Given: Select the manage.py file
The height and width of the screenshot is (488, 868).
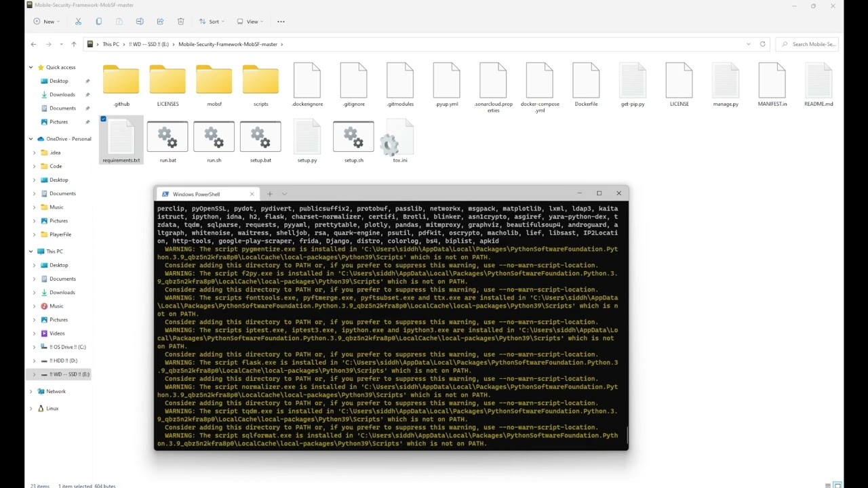Looking at the screenshot, I should (726, 85).
